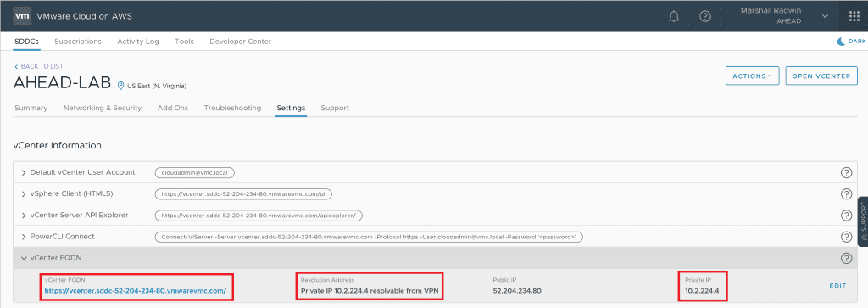Click EDIT in vCenter FQDN row

[x=837, y=286]
